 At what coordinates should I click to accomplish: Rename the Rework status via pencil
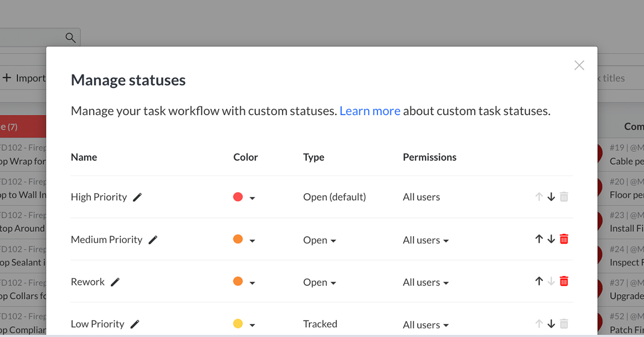pos(115,282)
